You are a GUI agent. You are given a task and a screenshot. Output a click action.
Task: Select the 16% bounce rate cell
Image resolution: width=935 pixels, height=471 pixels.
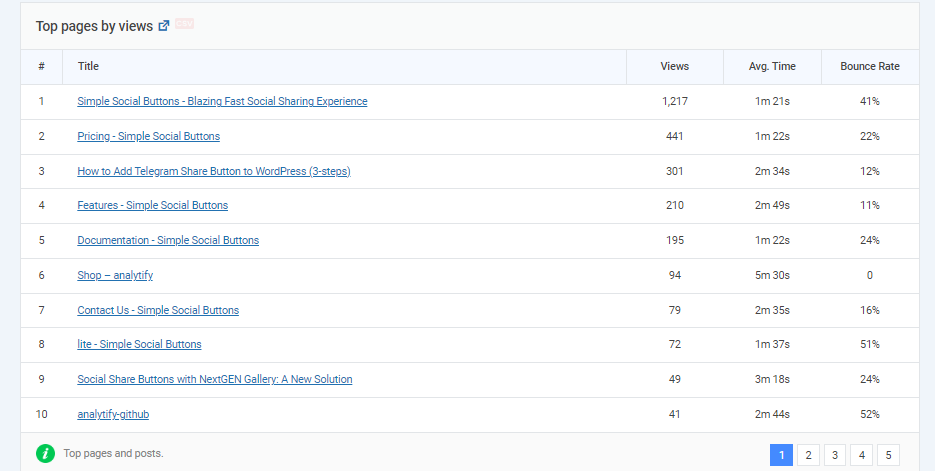click(x=870, y=310)
